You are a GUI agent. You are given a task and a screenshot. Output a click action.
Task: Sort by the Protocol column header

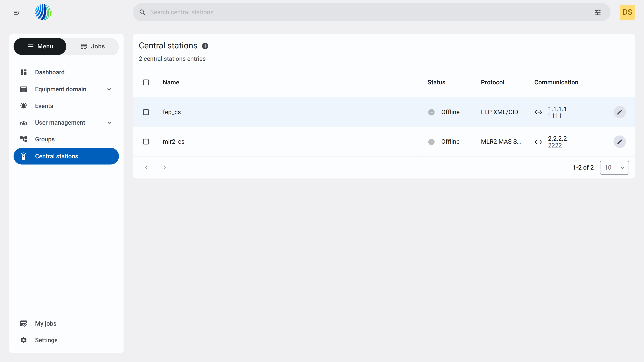tap(492, 82)
